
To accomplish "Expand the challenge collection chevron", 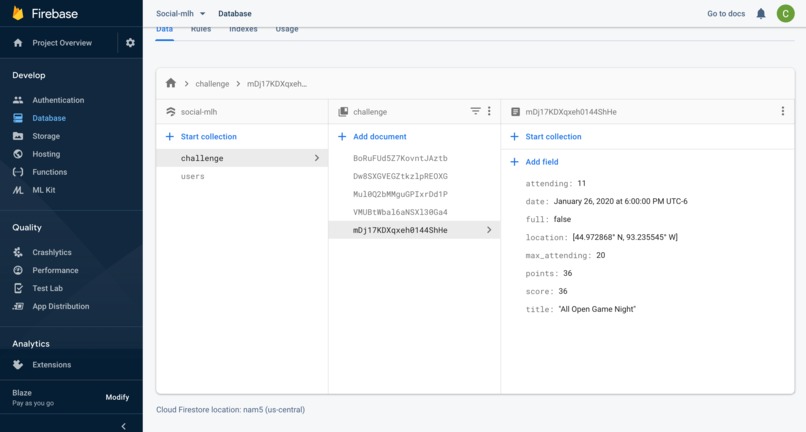I will (317, 158).
